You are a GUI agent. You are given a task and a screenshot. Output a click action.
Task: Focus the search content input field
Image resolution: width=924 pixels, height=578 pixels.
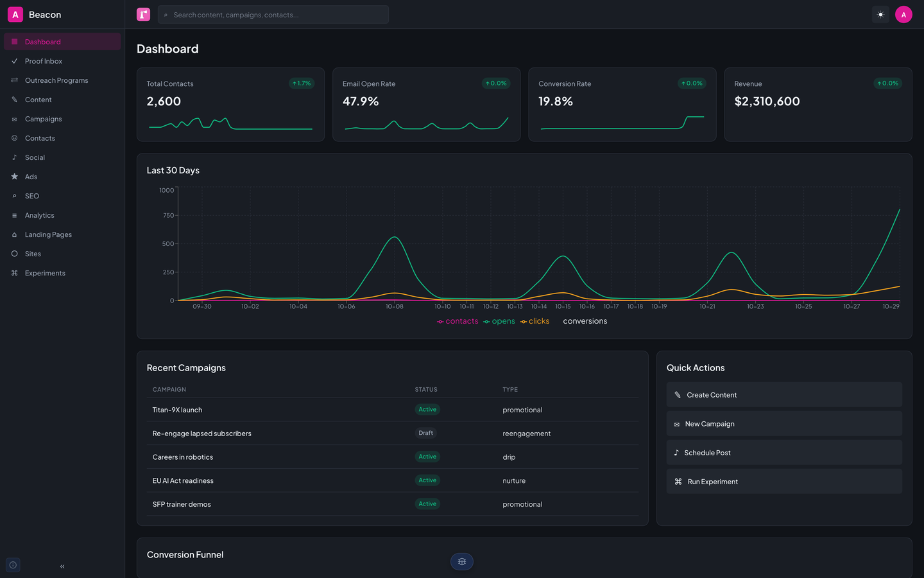click(273, 14)
